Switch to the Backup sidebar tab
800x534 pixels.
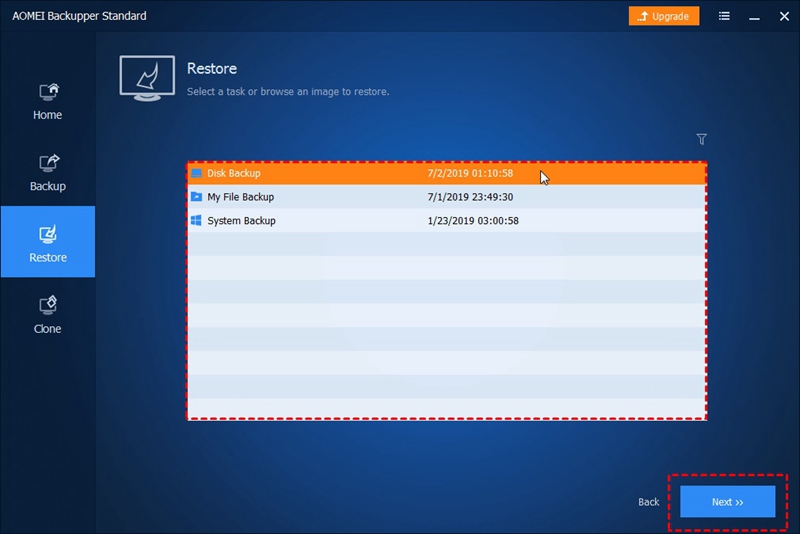[47, 172]
